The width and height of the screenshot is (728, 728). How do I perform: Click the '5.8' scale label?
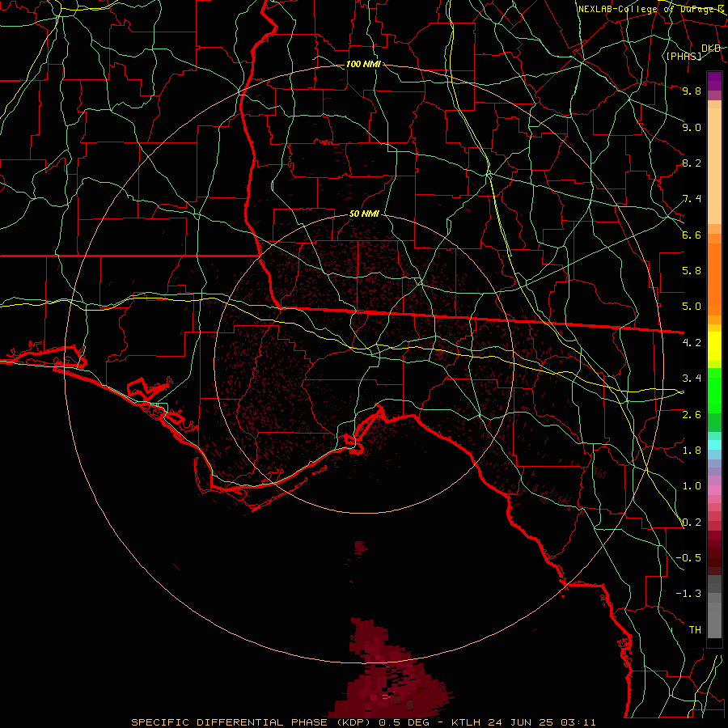tap(692, 271)
